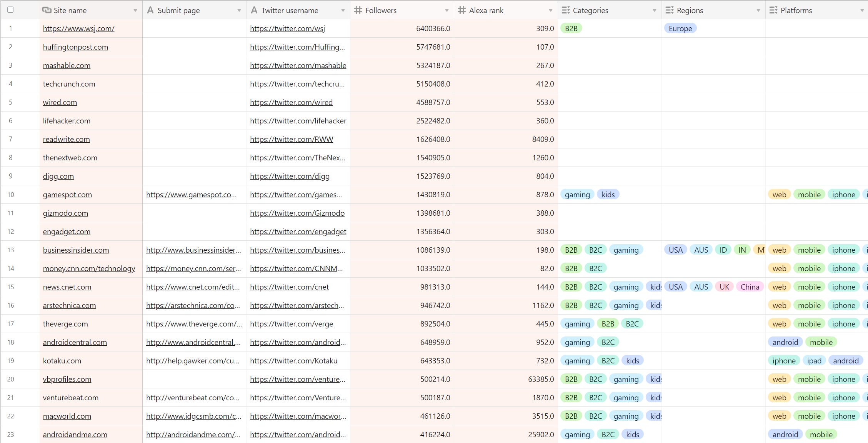
Task: Click the android tag in androidcentral.com row
Action: 785,342
